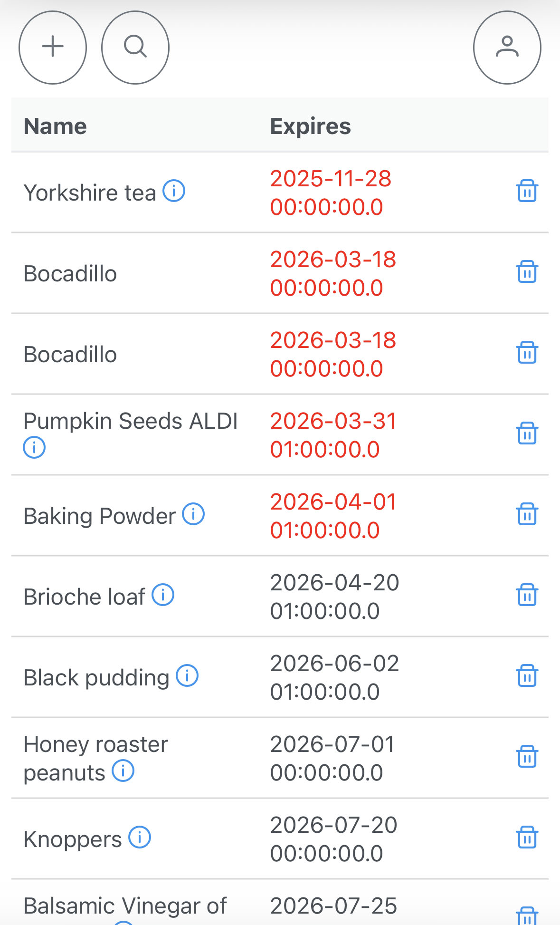
Task: Delete the Pumpkin Seeds ALDI entry
Action: [527, 434]
